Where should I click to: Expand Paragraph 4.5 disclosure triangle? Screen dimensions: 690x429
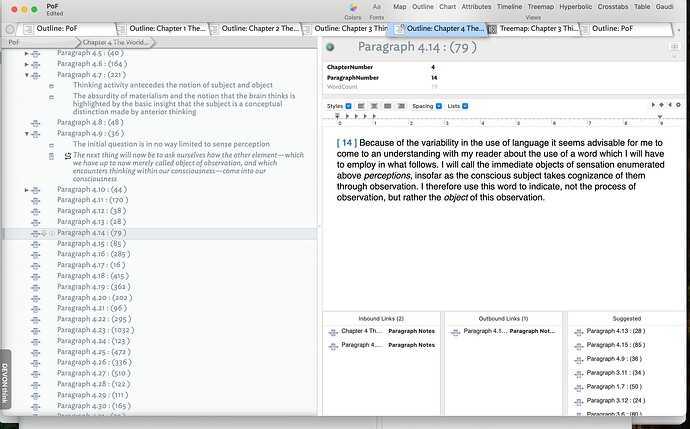coord(26,53)
